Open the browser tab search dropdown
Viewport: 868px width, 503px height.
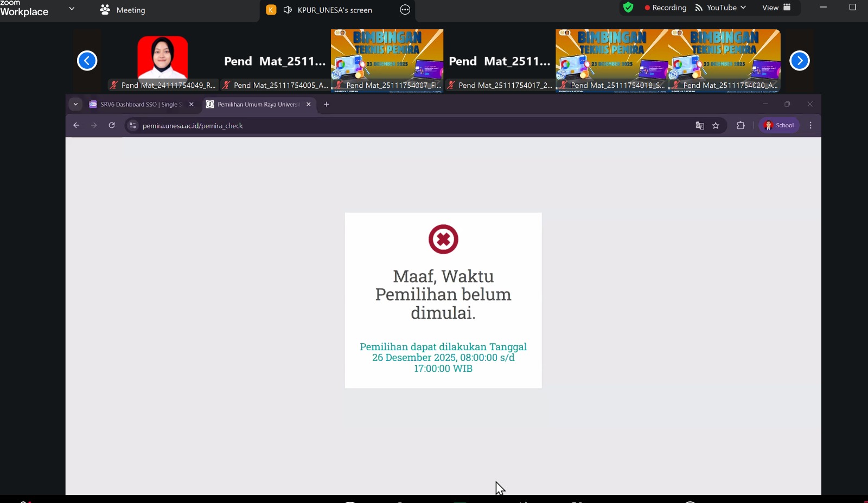[x=75, y=104]
